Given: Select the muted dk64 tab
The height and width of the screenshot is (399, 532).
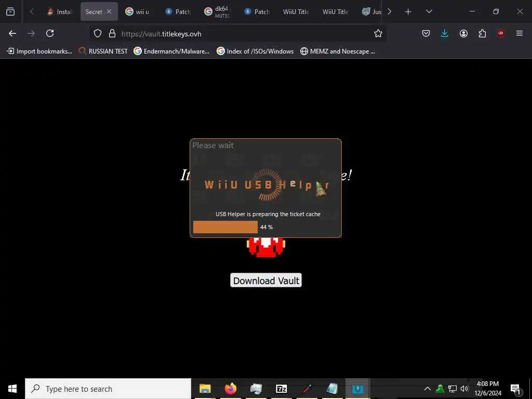Looking at the screenshot, I should tap(218, 11).
